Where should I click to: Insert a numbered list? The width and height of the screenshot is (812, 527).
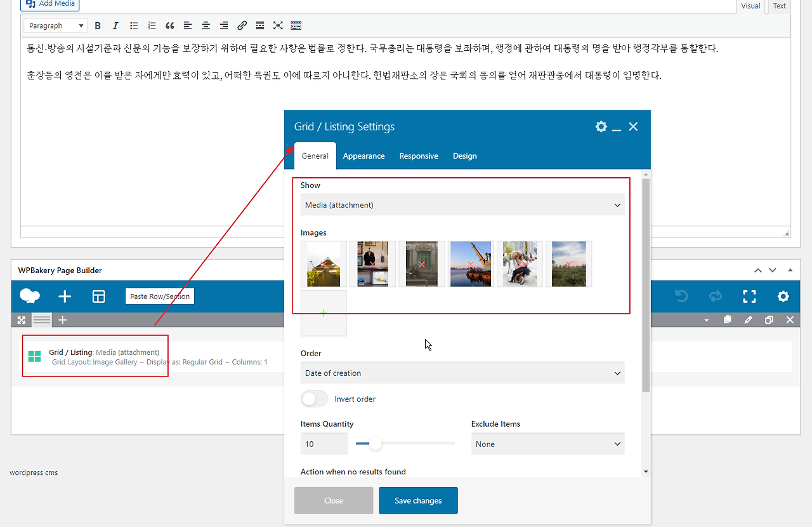152,26
